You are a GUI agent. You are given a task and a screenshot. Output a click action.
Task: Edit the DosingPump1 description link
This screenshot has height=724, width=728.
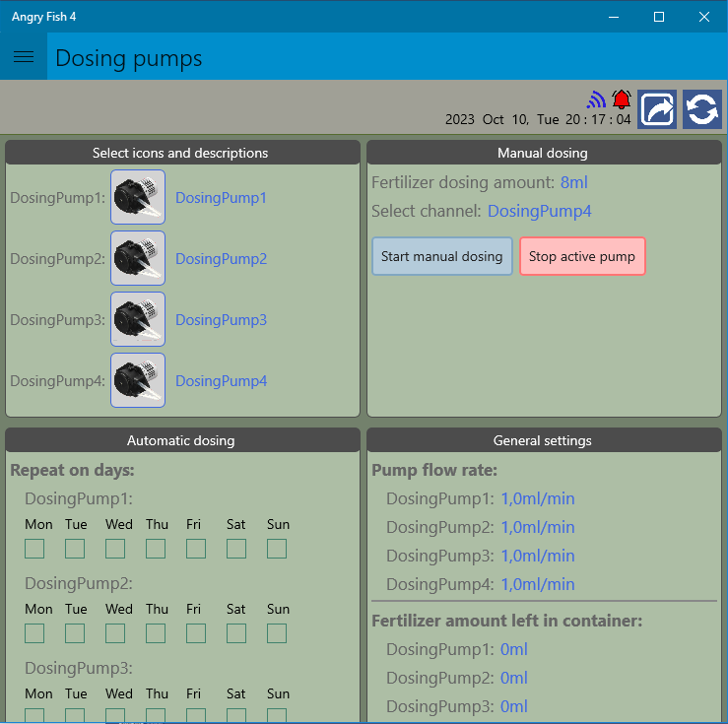pos(221,198)
